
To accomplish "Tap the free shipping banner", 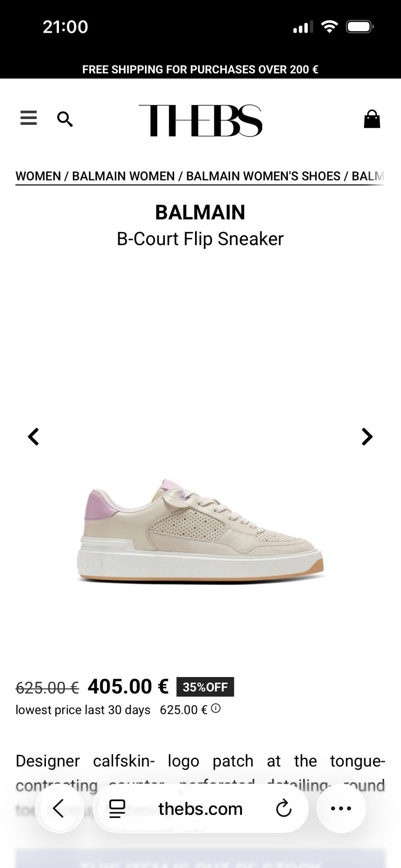I will (200, 69).
